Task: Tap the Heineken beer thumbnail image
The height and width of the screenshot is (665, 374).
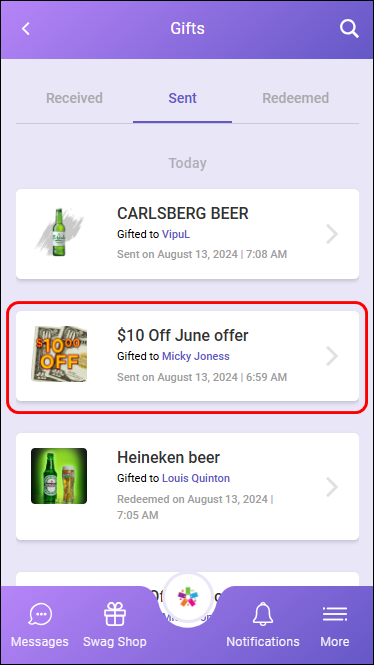Action: tap(59, 476)
